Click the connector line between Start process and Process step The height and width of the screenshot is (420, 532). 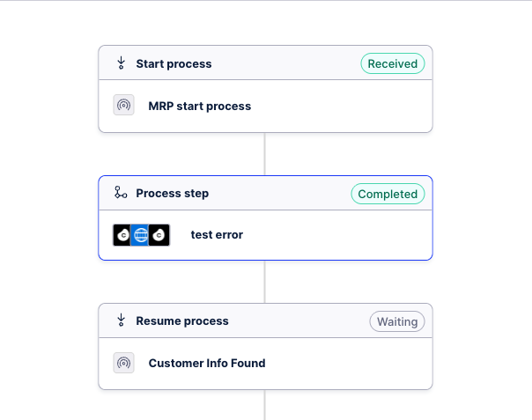[265, 154]
